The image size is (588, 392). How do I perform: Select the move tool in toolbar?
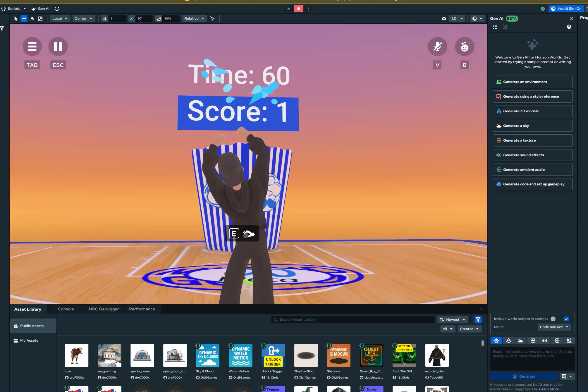click(x=24, y=18)
